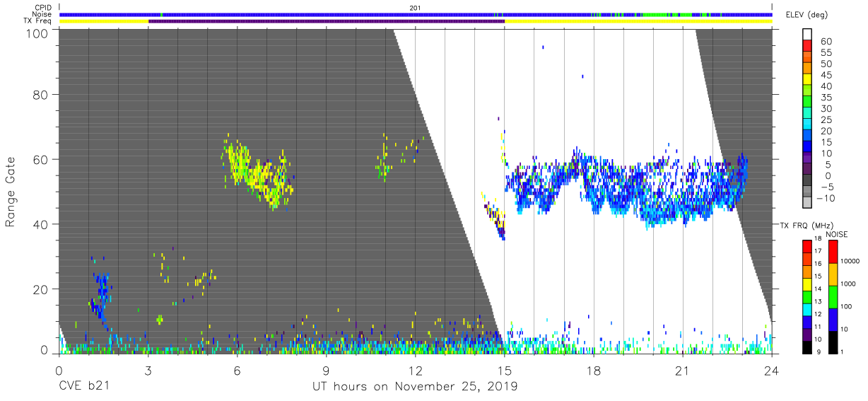Click hour 21 on the time axis
The height and width of the screenshot is (401, 868).
click(683, 370)
